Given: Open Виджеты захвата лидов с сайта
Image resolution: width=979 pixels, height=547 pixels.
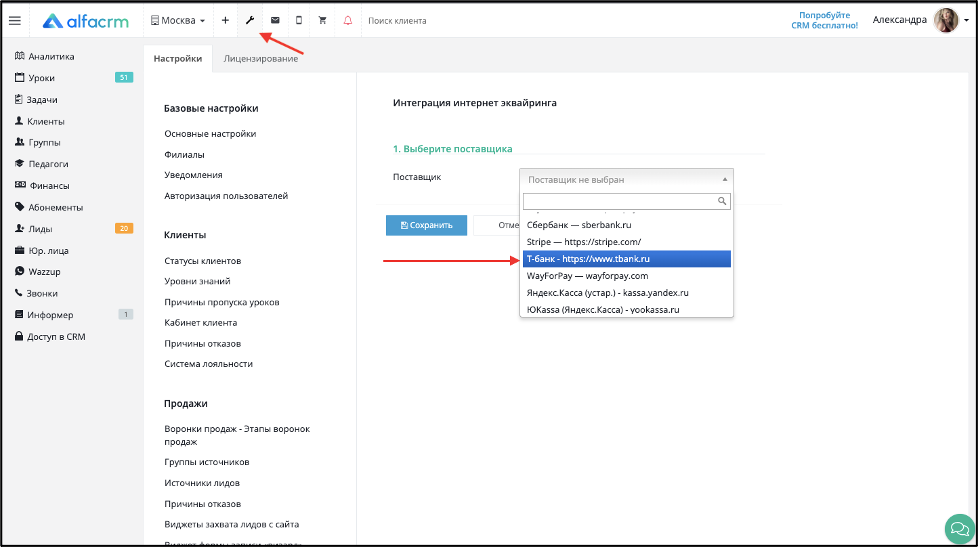Looking at the screenshot, I should click(x=232, y=525).
